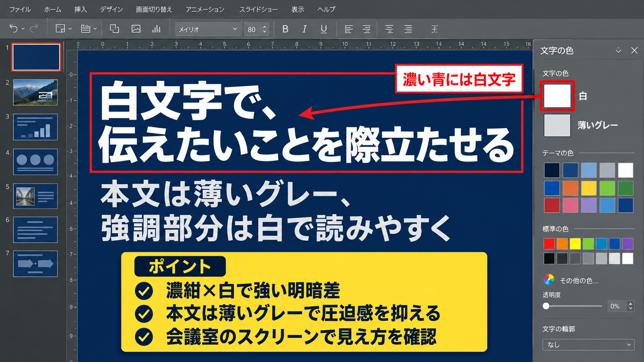
Task: Click the ポイント label on slide
Action: [180, 266]
